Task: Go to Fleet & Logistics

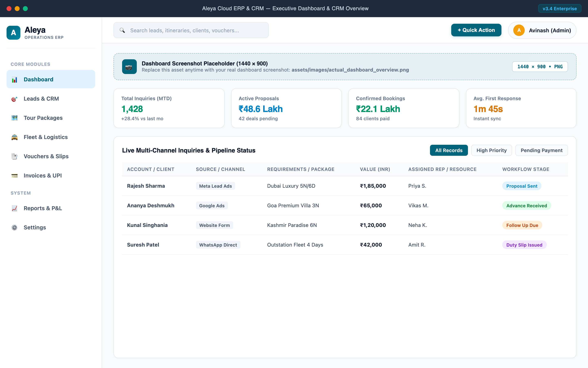Action: click(x=51, y=137)
